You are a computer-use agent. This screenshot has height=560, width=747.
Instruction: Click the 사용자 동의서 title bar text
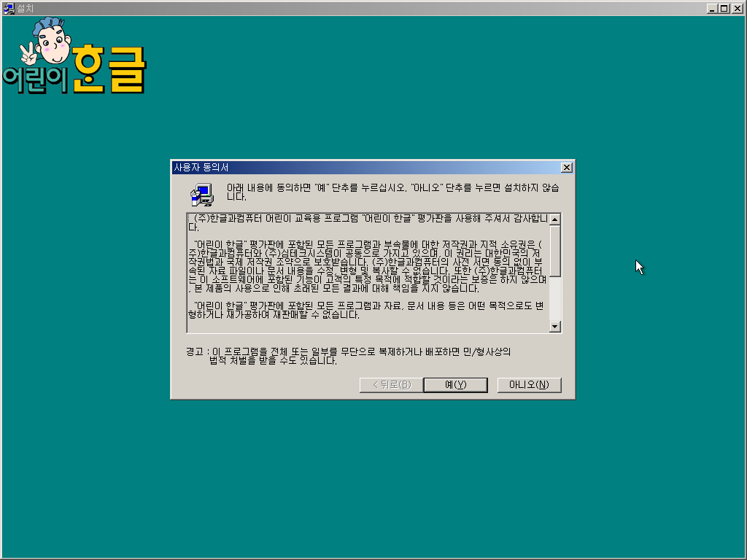point(201,168)
